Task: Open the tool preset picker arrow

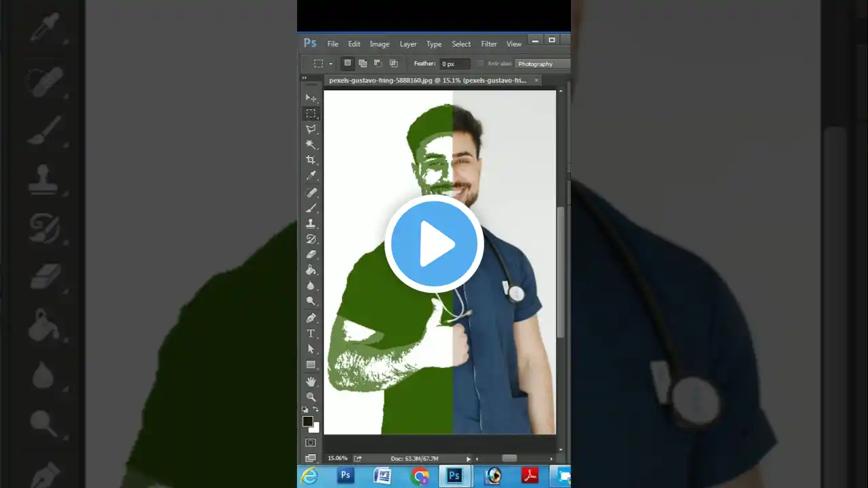Action: (x=331, y=64)
